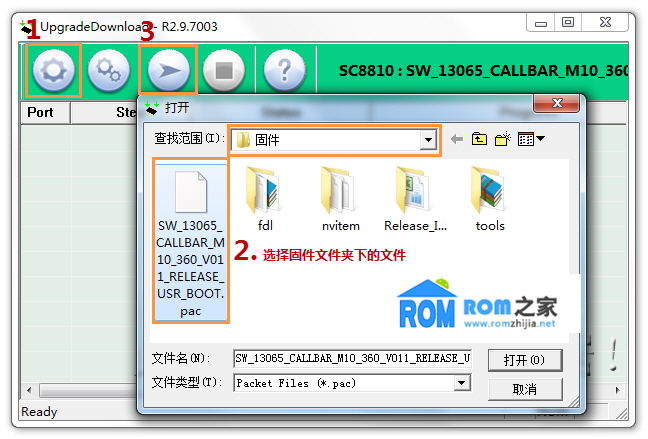Stop downloading with the square stop button

tap(224, 71)
